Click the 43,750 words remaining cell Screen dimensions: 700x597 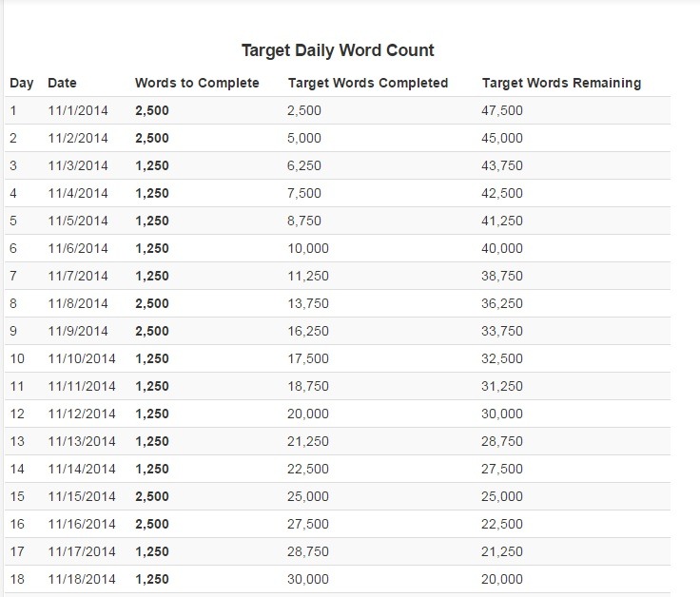pyautogui.click(x=502, y=165)
